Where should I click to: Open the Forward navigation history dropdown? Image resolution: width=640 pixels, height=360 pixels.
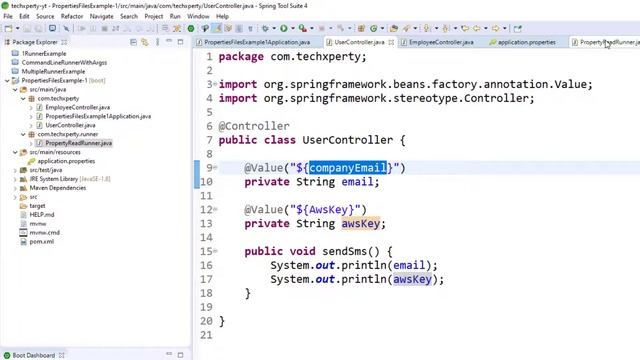click(504, 29)
